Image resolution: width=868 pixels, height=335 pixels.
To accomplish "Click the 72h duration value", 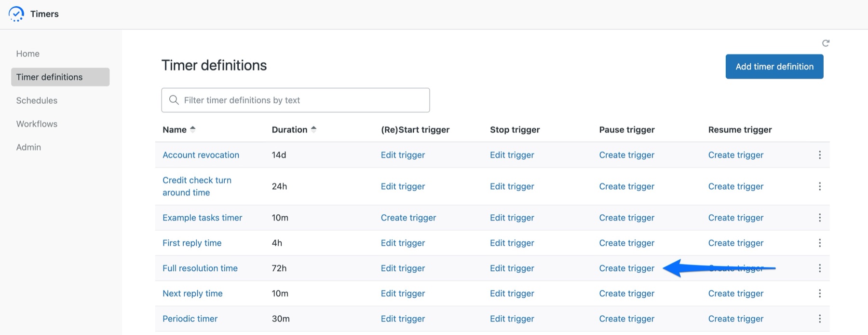I will 279,268.
